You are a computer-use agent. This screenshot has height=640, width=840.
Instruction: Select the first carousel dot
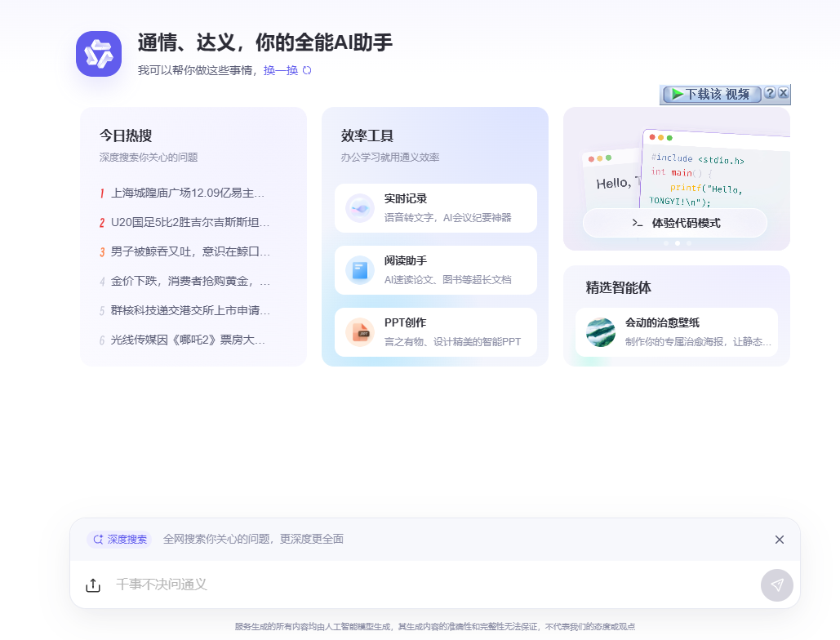(666, 243)
